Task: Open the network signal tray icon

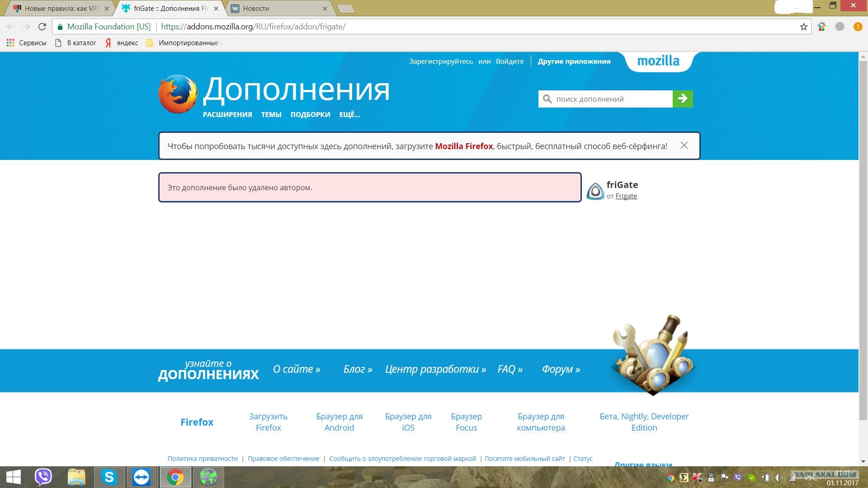Action: 792,478
